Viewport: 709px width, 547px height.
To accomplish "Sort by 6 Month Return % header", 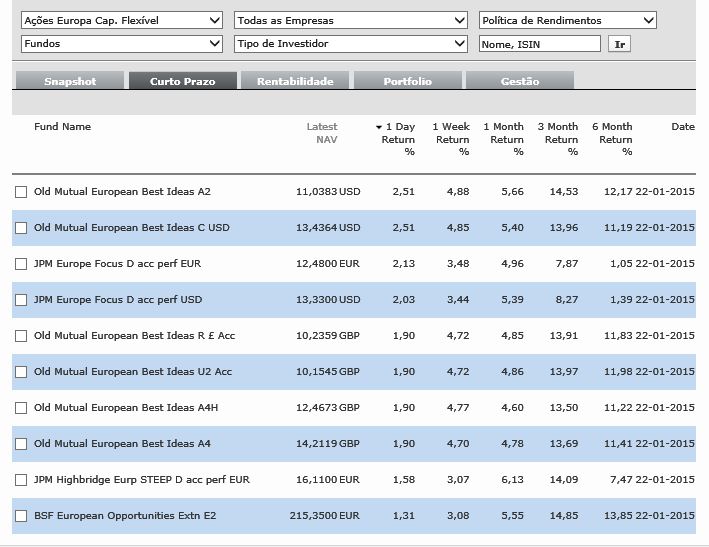I will pos(613,139).
